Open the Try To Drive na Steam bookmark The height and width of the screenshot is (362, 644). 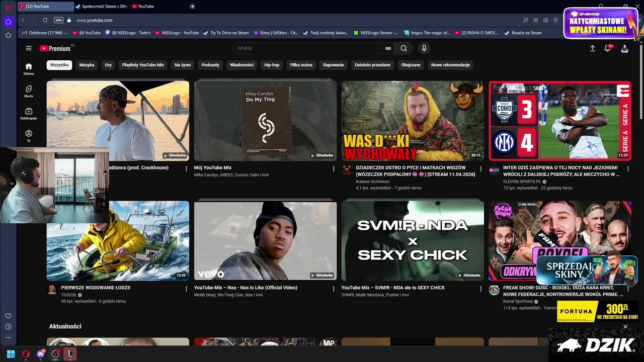click(x=226, y=33)
